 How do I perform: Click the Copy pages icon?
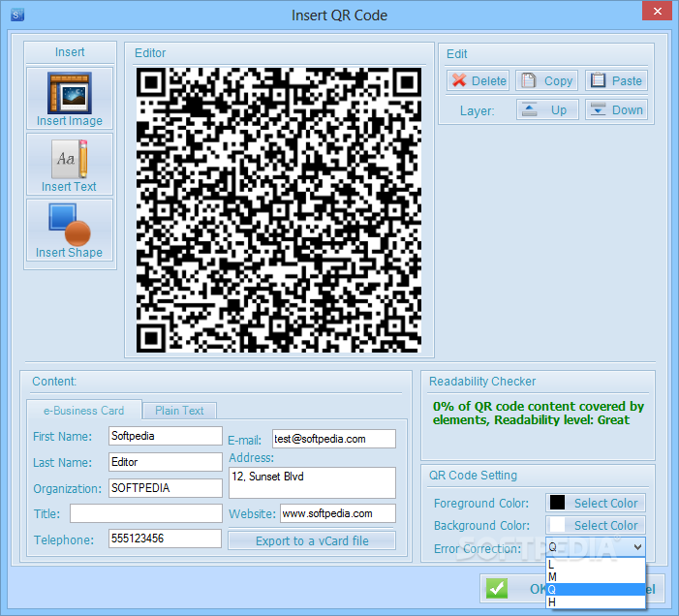(x=529, y=80)
